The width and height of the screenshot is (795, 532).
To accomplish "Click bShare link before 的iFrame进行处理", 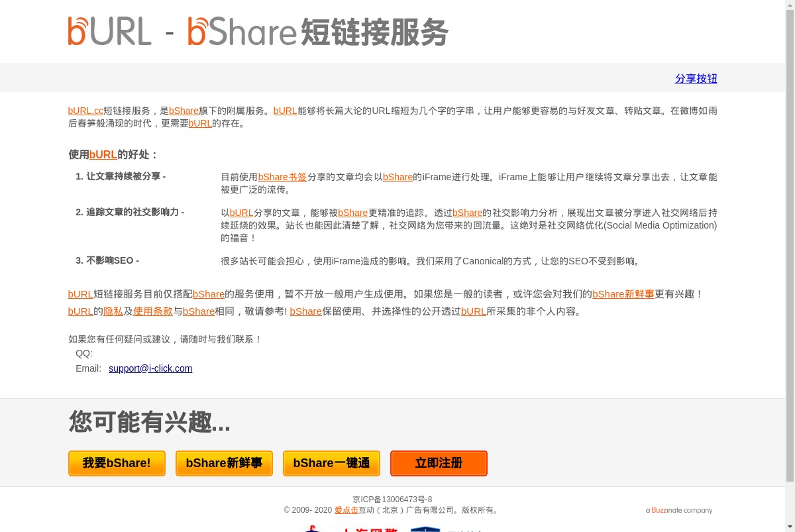I will (x=397, y=177).
